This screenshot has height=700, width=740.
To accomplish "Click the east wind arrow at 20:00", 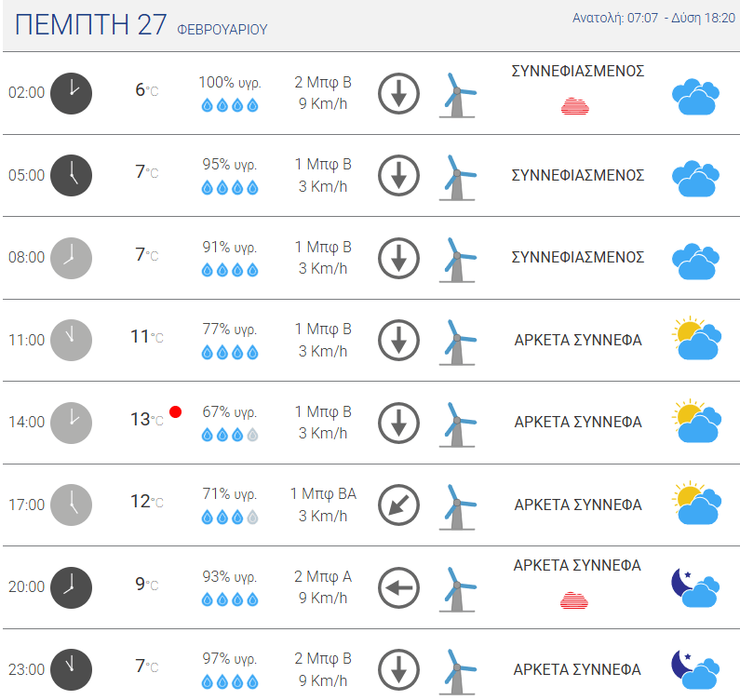I will pos(398,587).
